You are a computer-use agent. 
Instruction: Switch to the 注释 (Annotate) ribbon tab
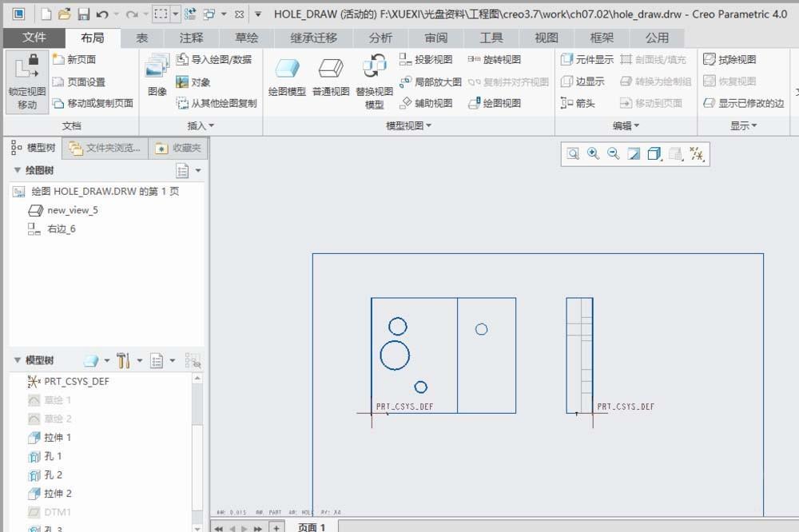[x=190, y=37]
